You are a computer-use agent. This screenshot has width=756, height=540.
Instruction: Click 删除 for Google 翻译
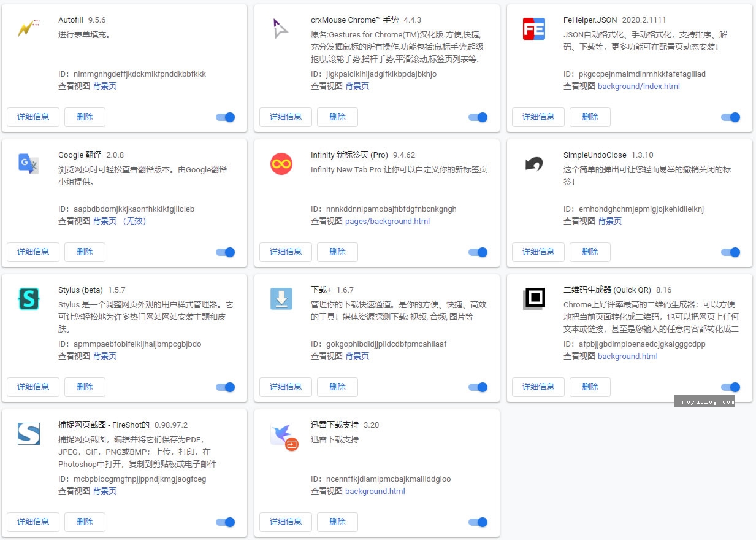pos(85,252)
